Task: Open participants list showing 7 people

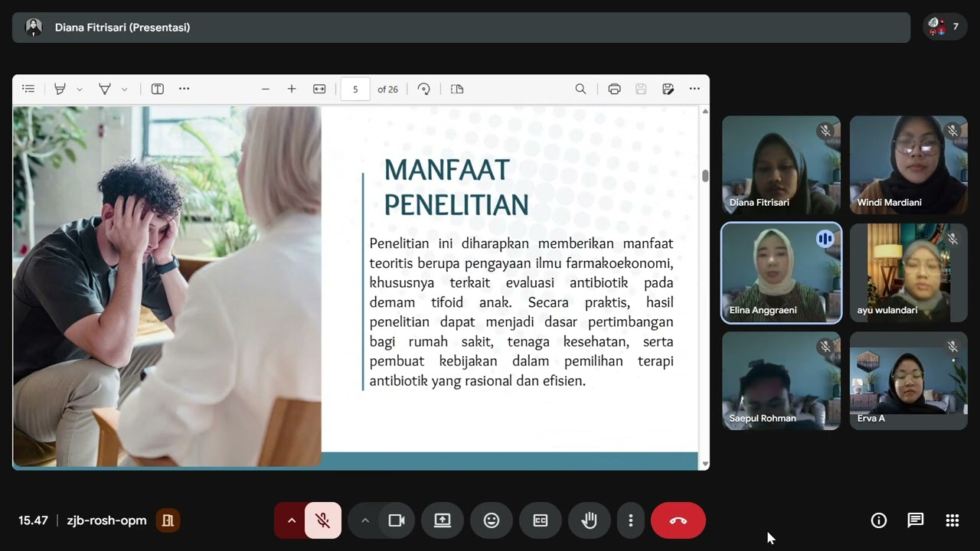Action: [945, 27]
